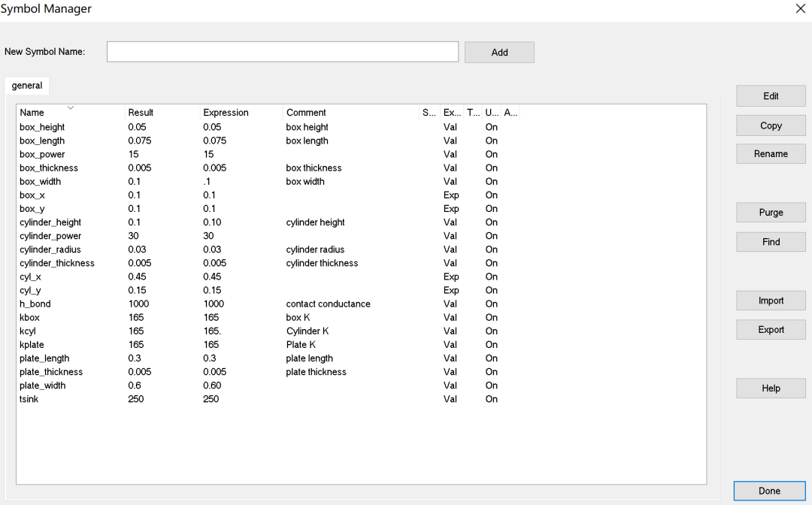This screenshot has height=505, width=812.
Task: Select the cylinder_height symbol
Action: coord(50,222)
